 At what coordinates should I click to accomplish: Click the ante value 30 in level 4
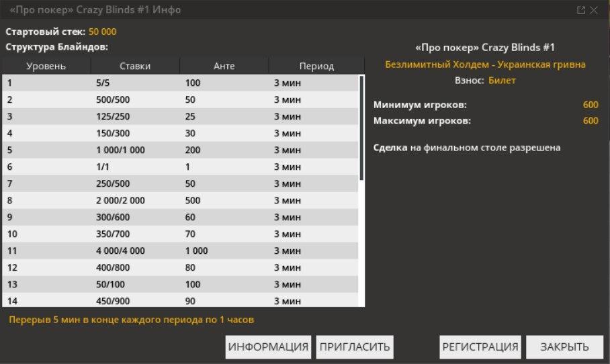click(x=190, y=134)
